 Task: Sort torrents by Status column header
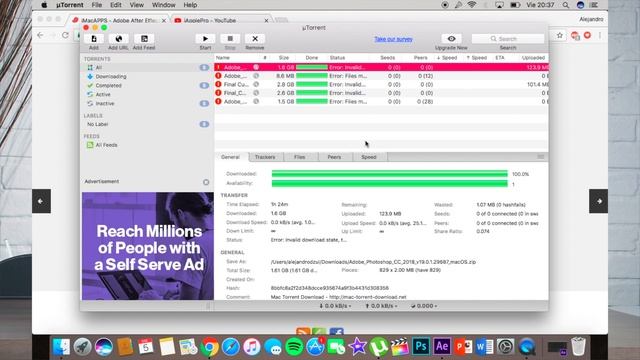pos(338,58)
